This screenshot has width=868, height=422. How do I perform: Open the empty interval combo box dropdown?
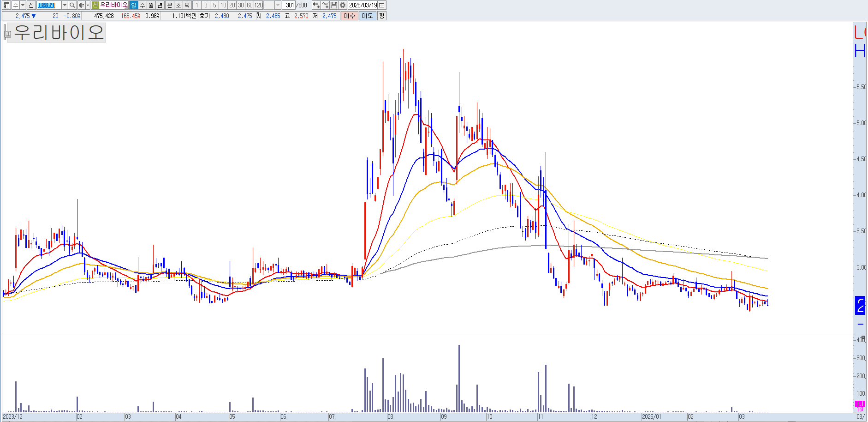278,5
